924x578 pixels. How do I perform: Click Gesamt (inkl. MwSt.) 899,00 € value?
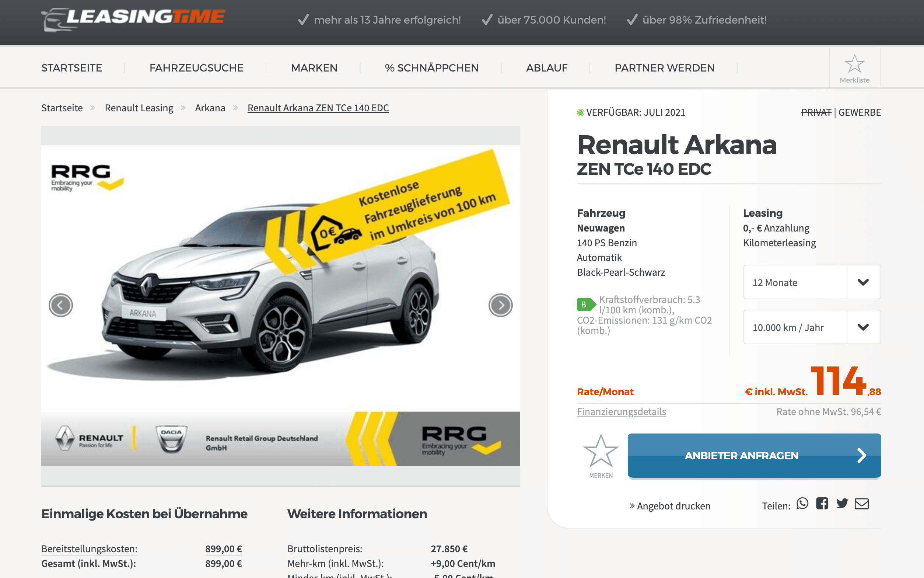coord(224,564)
